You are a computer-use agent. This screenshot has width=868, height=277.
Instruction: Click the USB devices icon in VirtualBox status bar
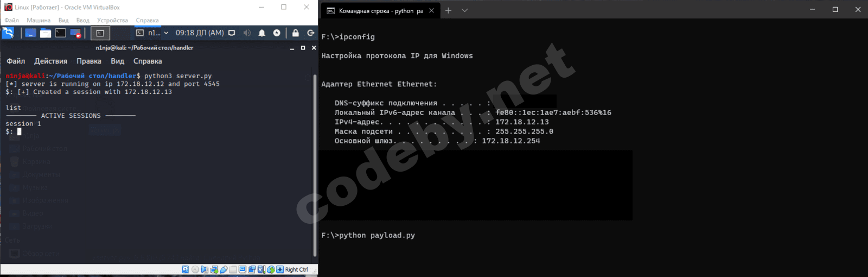tap(224, 269)
